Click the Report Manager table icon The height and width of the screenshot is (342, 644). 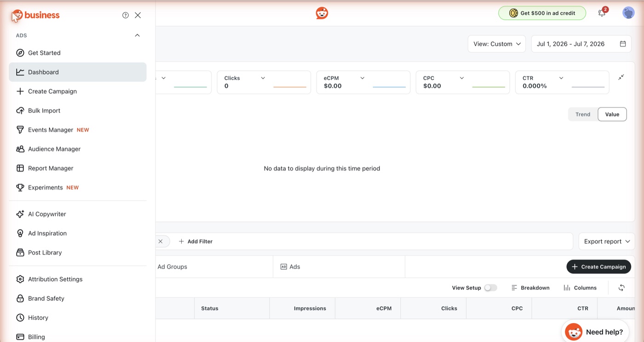pos(20,168)
